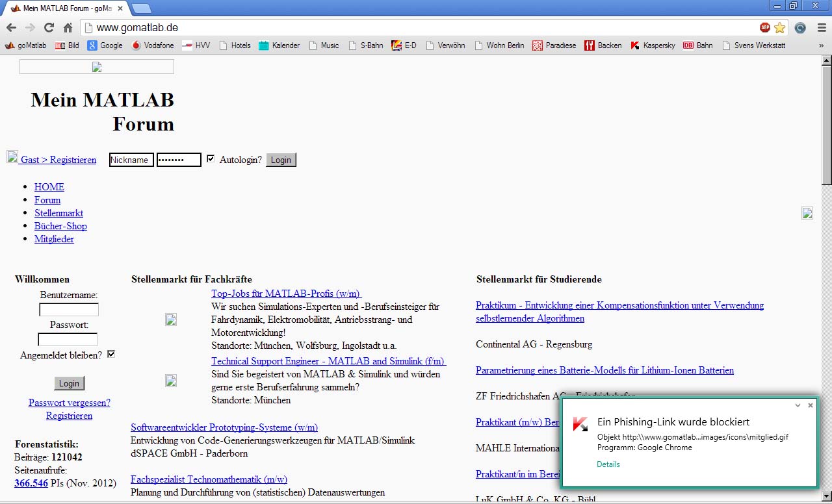This screenshot has height=504, width=832.
Task: Click the browser Reload button
Action: [x=49, y=28]
